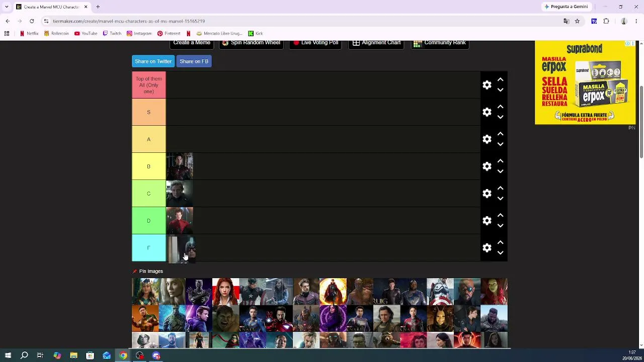This screenshot has width=644, height=362.
Task: Open settings gear for the D tier row
Action: (x=487, y=221)
